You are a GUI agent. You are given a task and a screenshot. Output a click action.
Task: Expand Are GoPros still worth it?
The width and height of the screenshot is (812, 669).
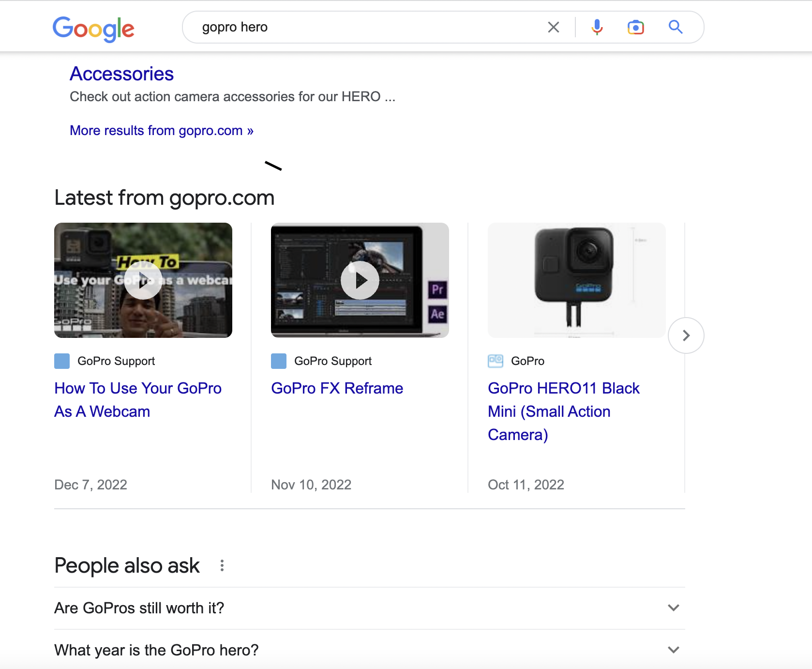click(370, 608)
